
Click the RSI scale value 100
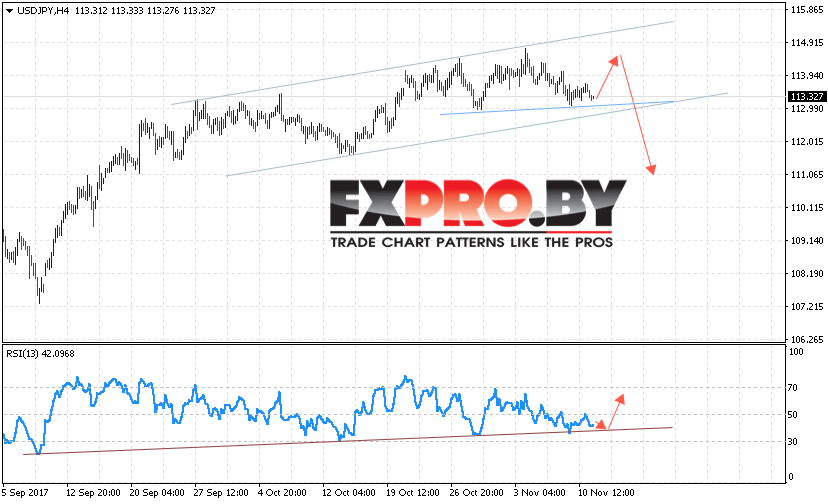click(x=795, y=352)
